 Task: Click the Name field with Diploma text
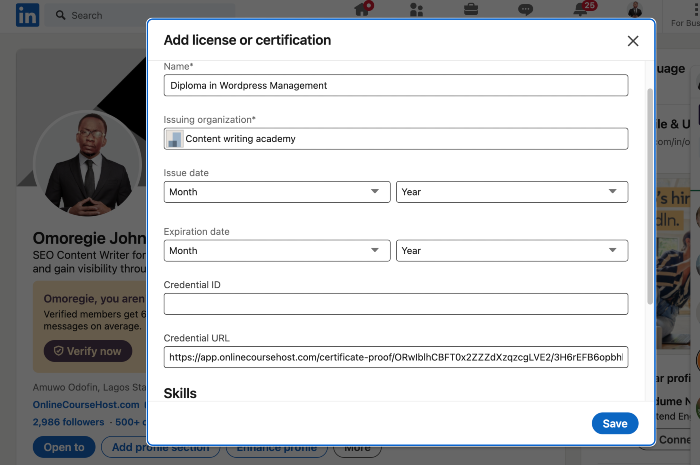[x=396, y=85]
